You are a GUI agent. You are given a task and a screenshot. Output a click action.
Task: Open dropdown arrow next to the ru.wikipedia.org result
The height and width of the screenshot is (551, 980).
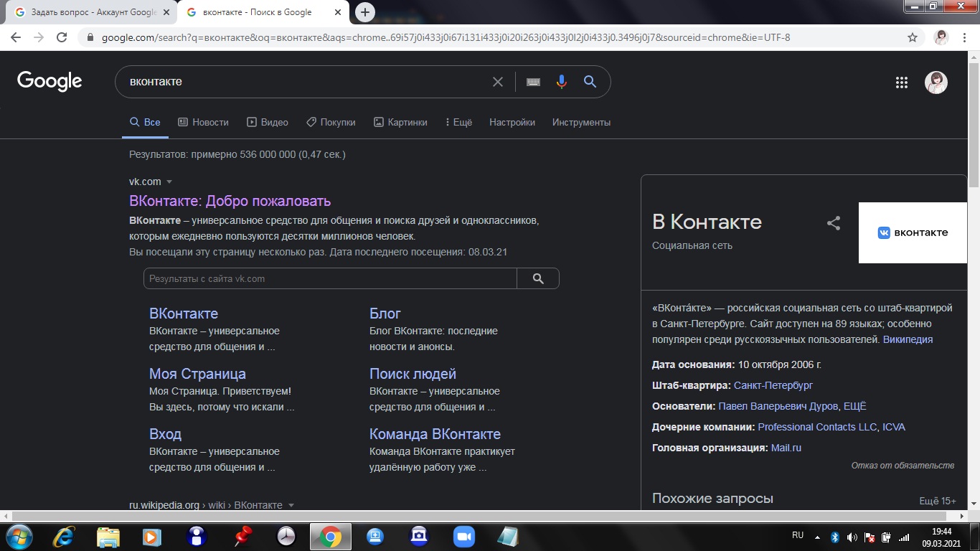(291, 505)
